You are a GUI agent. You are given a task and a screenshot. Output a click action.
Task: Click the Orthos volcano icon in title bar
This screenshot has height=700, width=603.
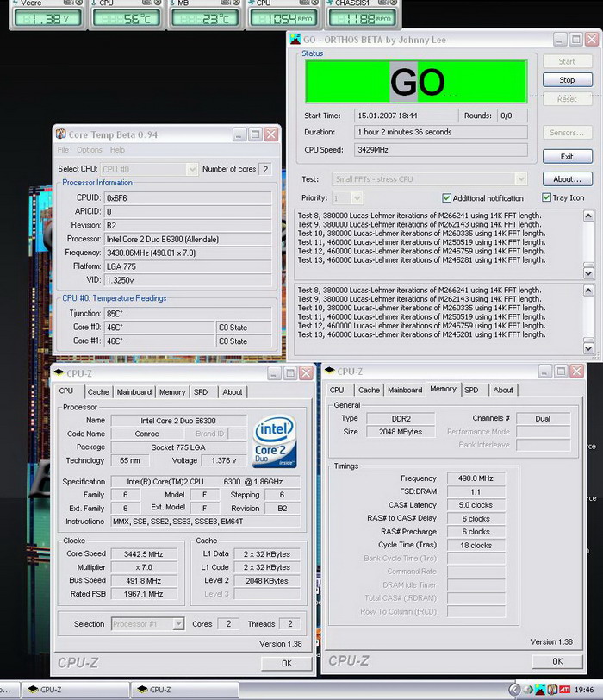pos(295,39)
